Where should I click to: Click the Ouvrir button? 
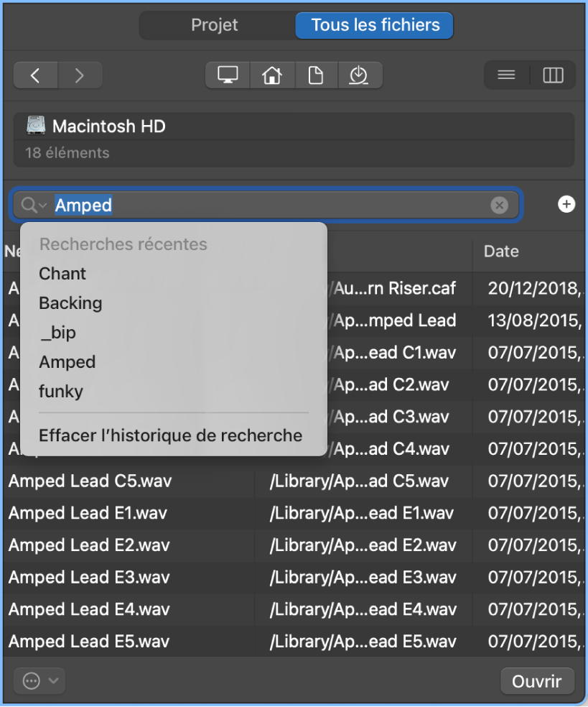(537, 680)
